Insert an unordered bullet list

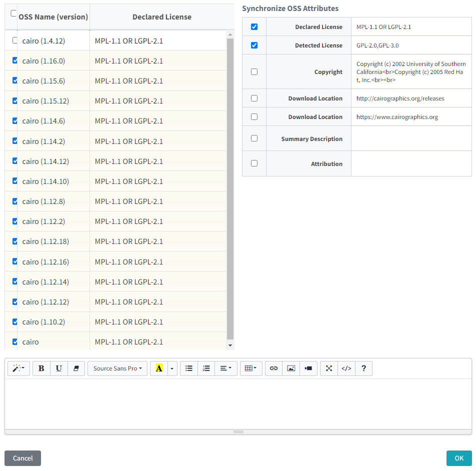coord(189,368)
